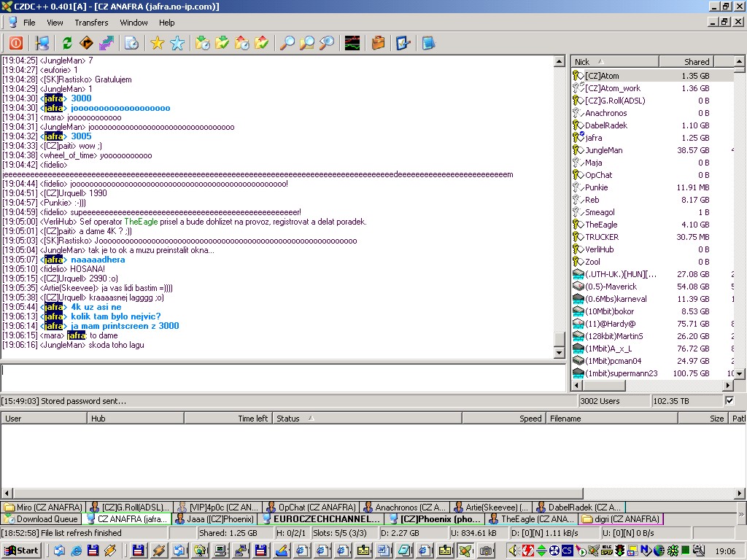Click the brown briefcase toolbar icon
Image resolution: width=747 pixels, height=560 pixels.
tap(378, 43)
